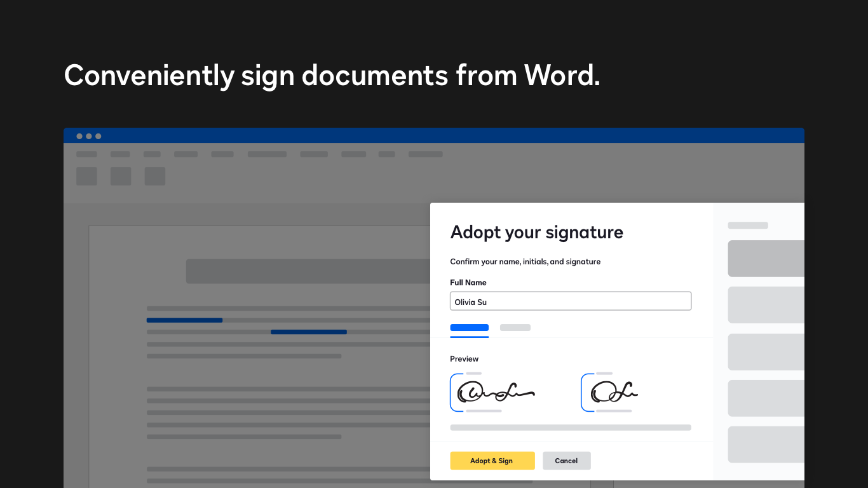The image size is (868, 488).
Task: Click the Preview label
Action: coord(465,359)
